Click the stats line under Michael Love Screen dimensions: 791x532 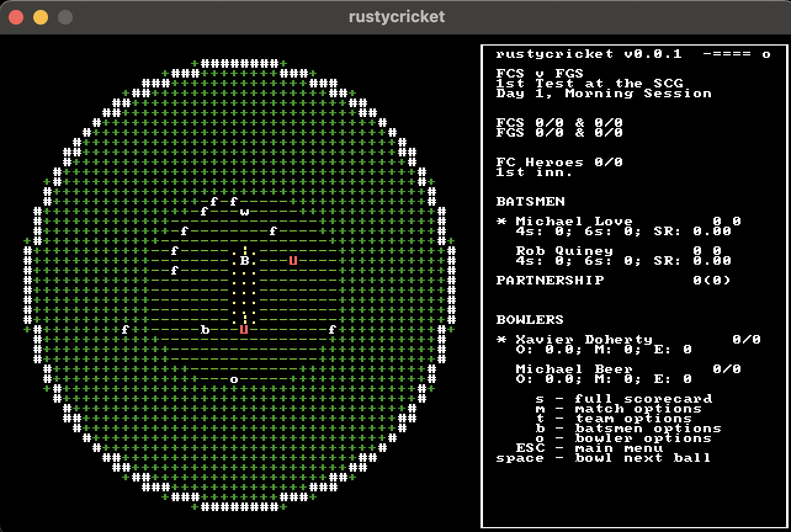coord(624,232)
